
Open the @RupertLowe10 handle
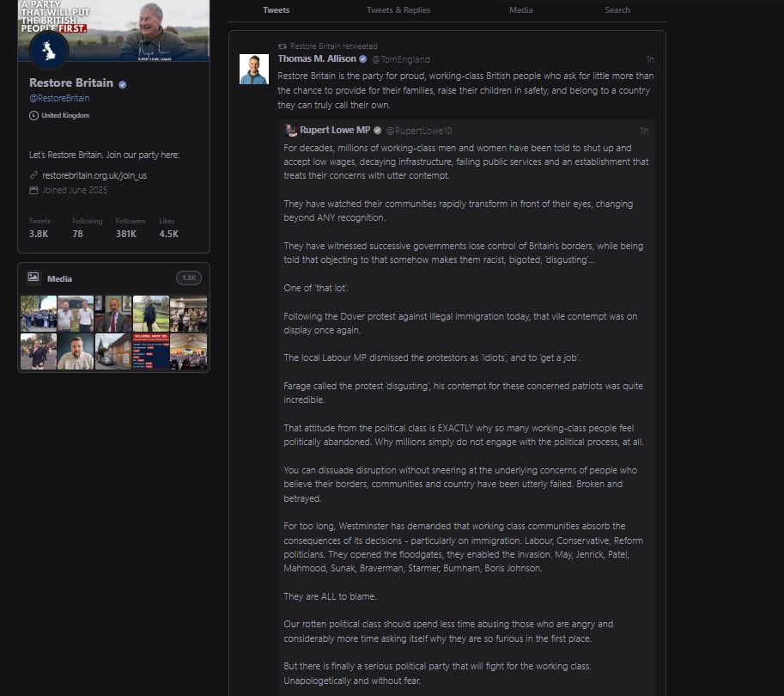[419, 131]
